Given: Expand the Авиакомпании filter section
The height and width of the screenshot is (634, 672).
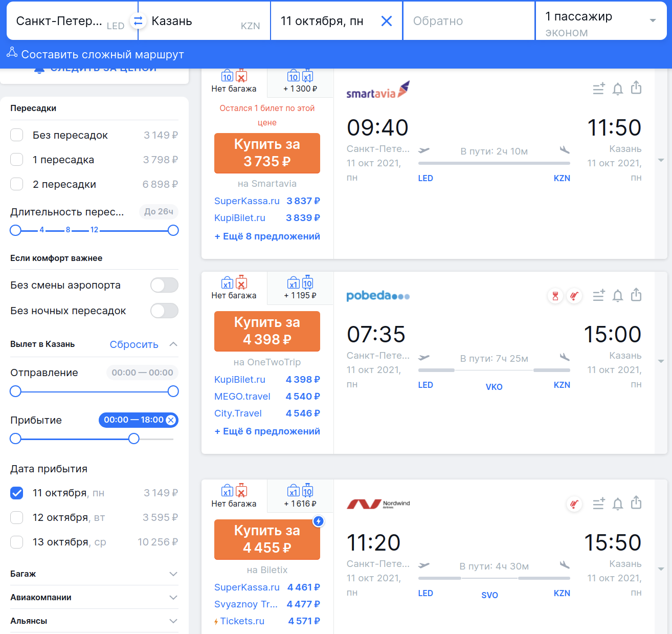Looking at the screenshot, I should coord(94,597).
